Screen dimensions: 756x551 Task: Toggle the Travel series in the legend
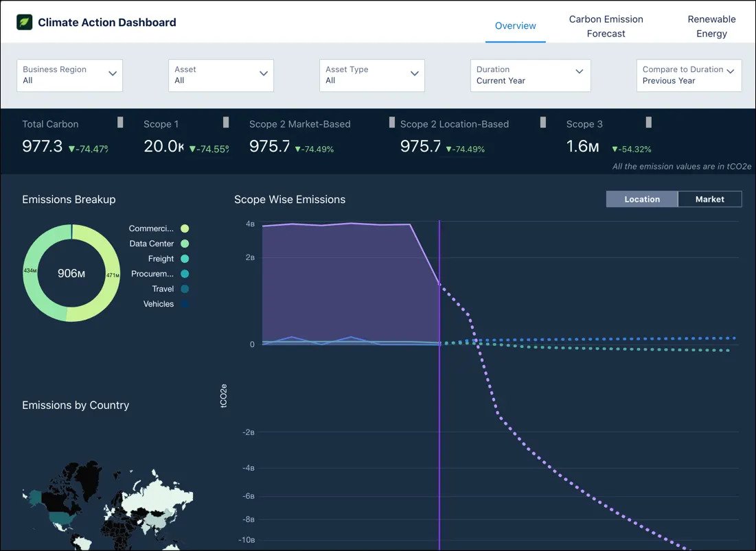tap(184, 289)
